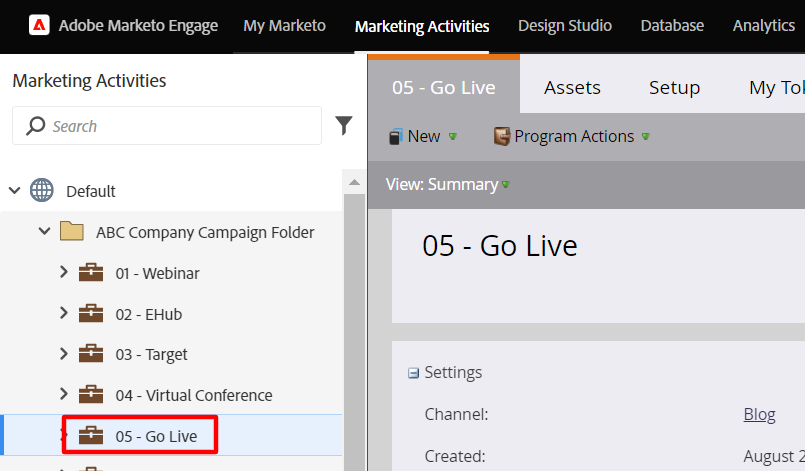Expand the 02 - EHub program
The height and width of the screenshot is (471, 805).
64,312
